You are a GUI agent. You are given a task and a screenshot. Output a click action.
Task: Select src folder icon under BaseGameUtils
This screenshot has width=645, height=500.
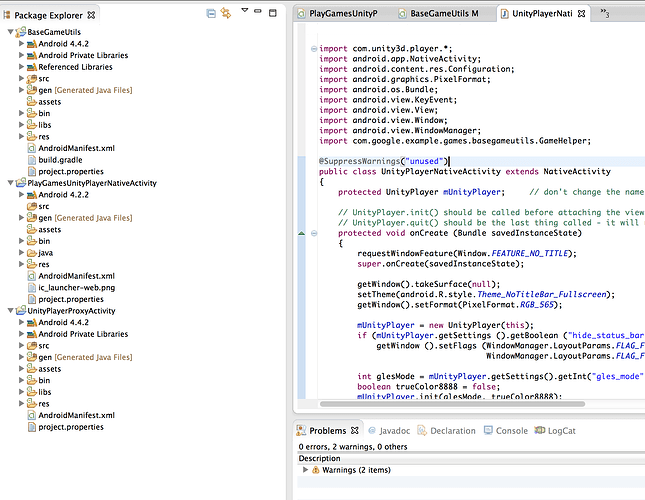pyautogui.click(x=32, y=79)
